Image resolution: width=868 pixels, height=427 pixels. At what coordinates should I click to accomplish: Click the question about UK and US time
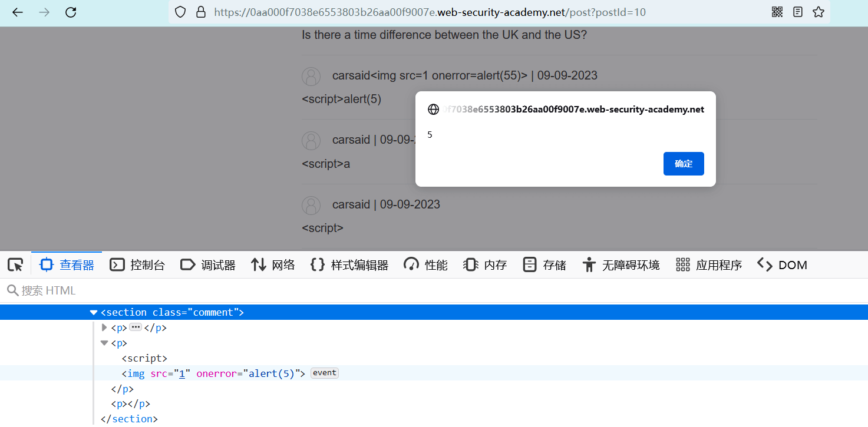444,35
